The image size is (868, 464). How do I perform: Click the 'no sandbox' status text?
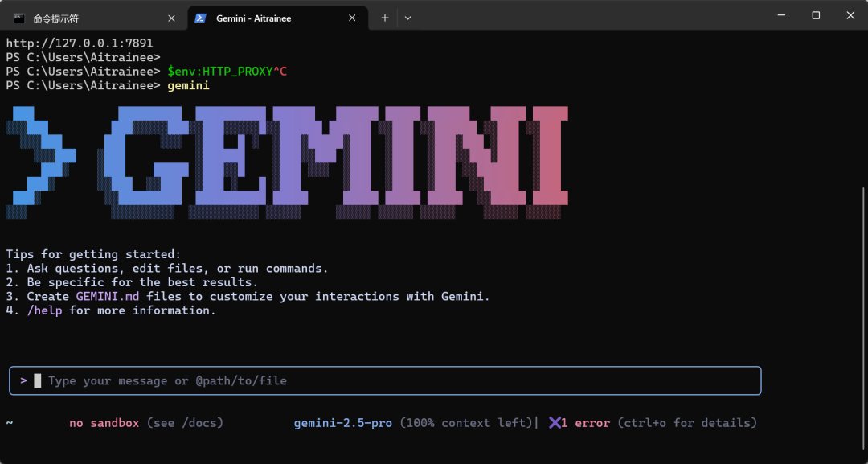tap(104, 423)
